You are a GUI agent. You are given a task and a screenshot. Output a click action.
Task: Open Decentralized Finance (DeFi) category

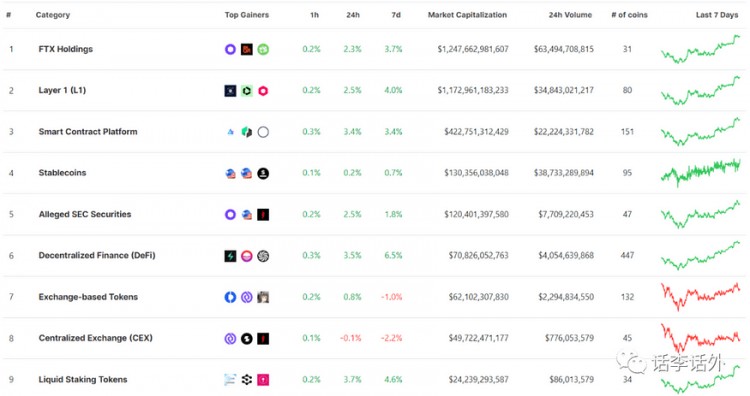click(97, 255)
